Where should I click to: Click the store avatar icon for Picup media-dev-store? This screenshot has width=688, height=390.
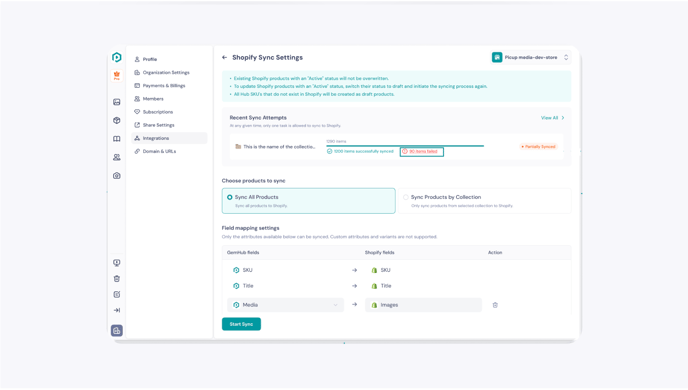click(x=497, y=57)
